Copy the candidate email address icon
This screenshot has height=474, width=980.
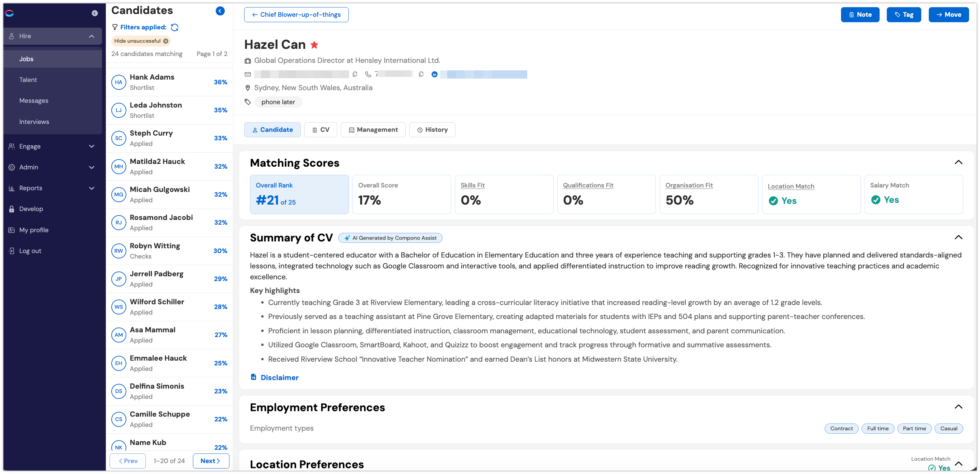coord(355,74)
